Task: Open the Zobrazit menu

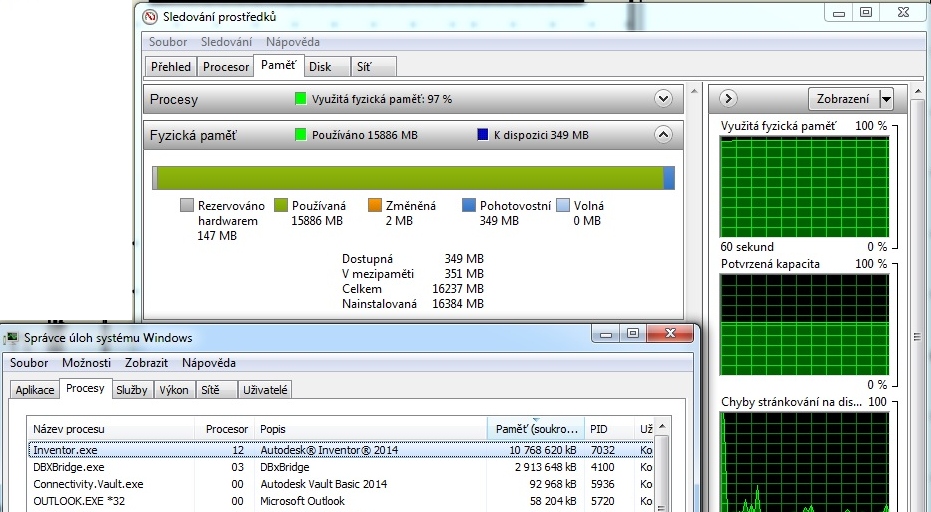Action: [146, 363]
